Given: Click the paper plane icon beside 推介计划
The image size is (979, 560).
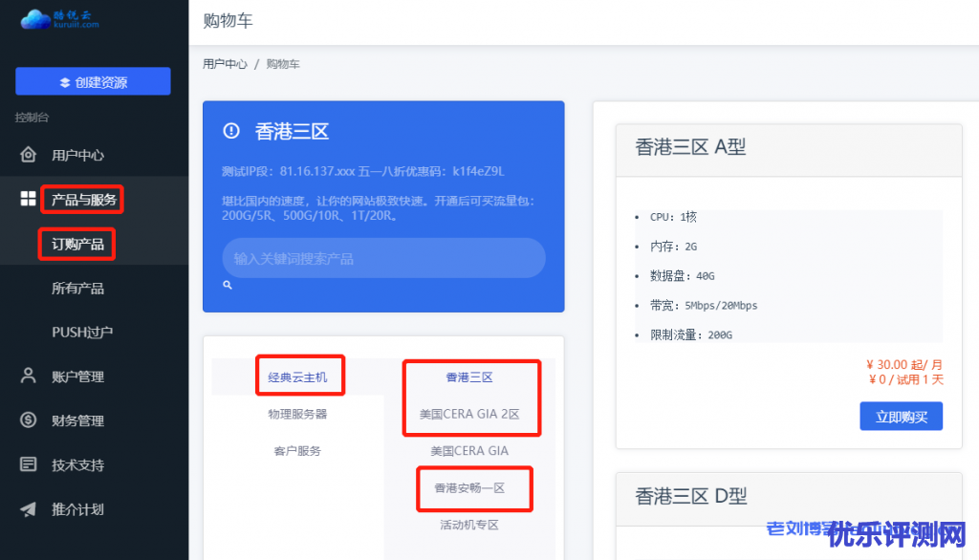Looking at the screenshot, I should point(29,509).
